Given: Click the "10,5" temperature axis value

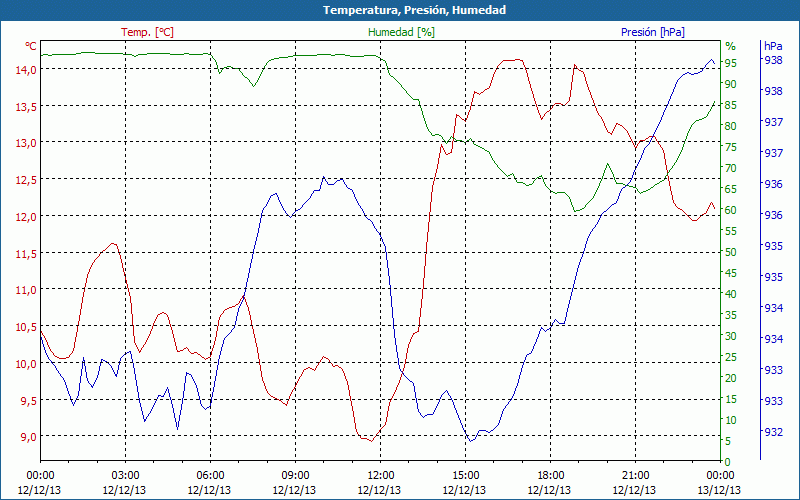Looking at the screenshot, I should (25, 327).
